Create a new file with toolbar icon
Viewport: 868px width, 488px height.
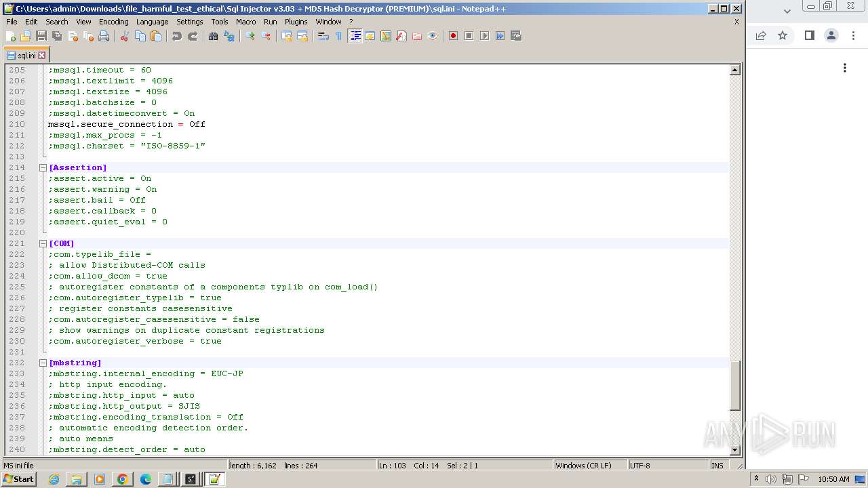click(x=11, y=36)
